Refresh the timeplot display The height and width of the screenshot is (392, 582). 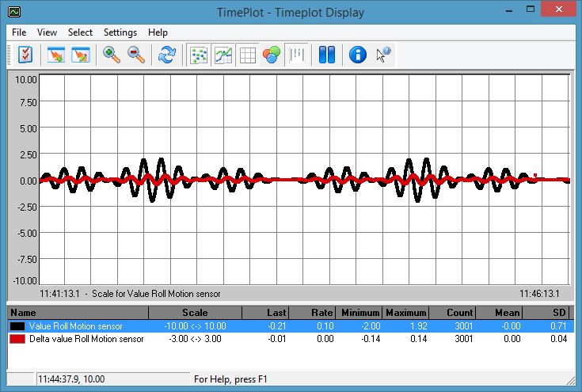coord(167,55)
